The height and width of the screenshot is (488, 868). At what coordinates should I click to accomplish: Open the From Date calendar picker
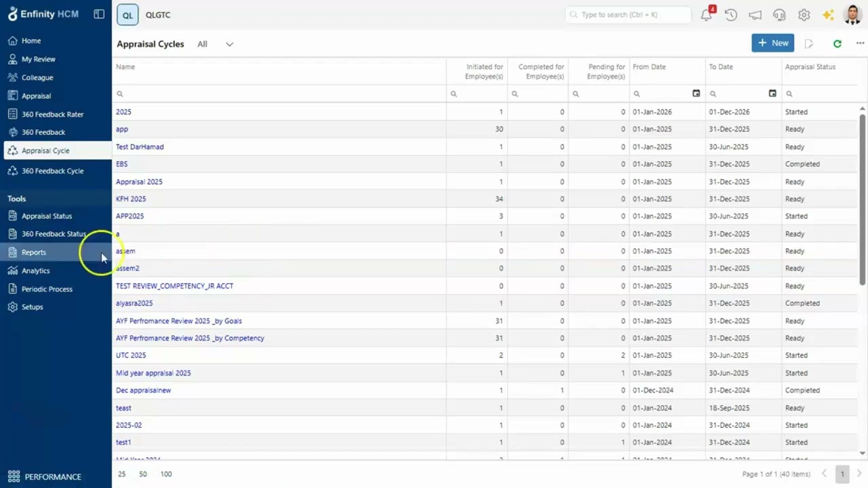696,94
